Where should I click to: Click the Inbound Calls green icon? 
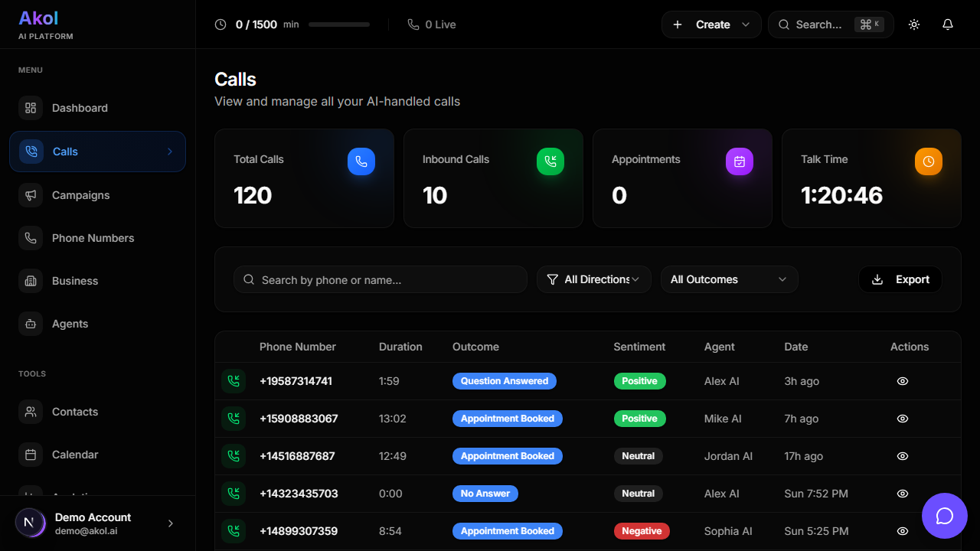coord(550,161)
